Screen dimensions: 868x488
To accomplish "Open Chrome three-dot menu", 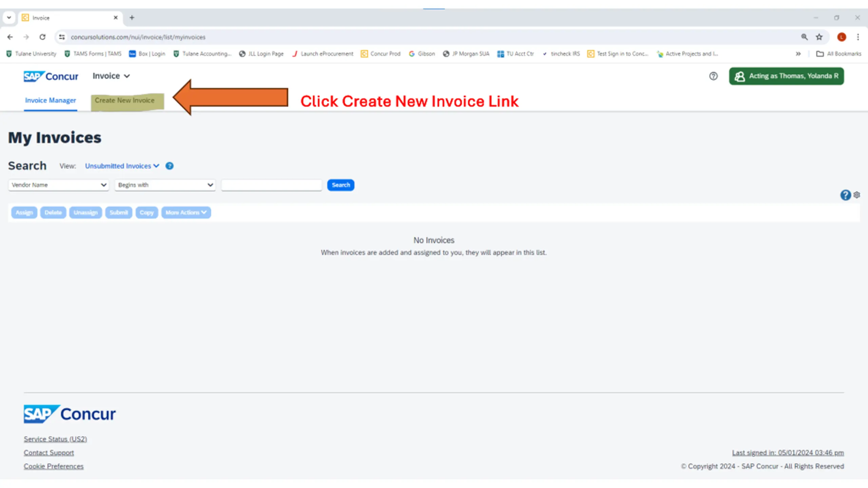I will point(858,37).
